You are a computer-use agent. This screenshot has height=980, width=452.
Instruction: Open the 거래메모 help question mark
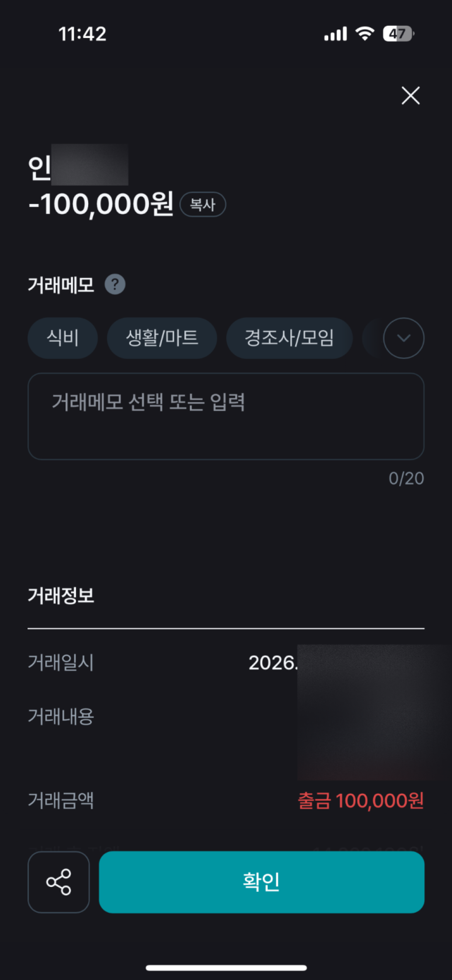click(115, 285)
